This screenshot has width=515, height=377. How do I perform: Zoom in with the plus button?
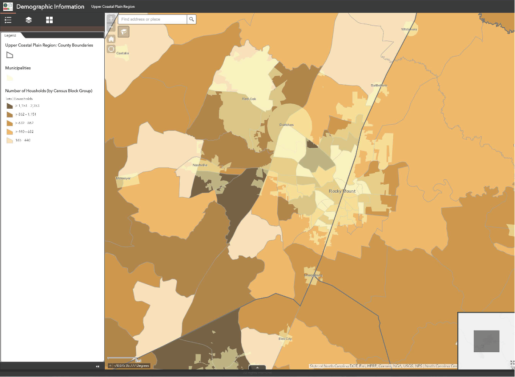[x=111, y=19]
